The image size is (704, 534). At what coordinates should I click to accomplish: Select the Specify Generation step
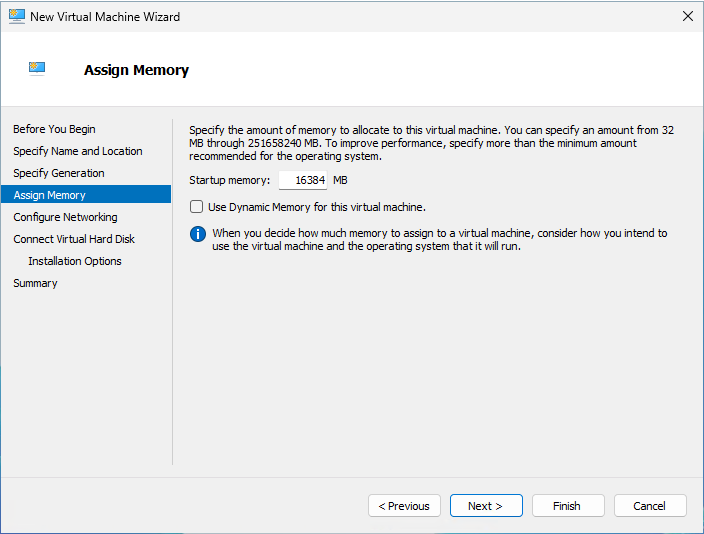point(58,173)
